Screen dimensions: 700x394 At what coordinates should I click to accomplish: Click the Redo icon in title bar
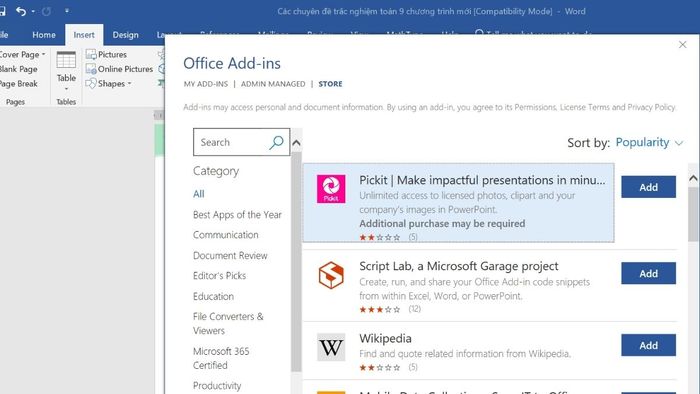46,11
